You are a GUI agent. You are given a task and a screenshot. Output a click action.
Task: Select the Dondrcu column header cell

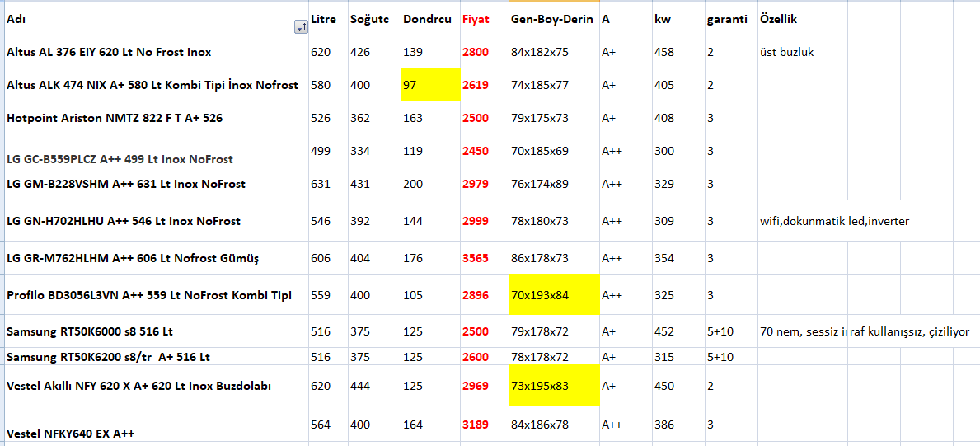coord(430,20)
